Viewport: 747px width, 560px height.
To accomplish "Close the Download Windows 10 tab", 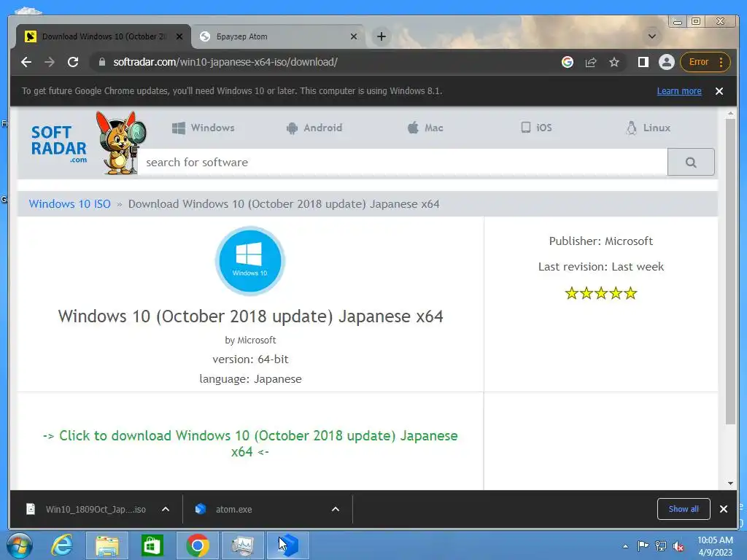I will coord(179,36).
